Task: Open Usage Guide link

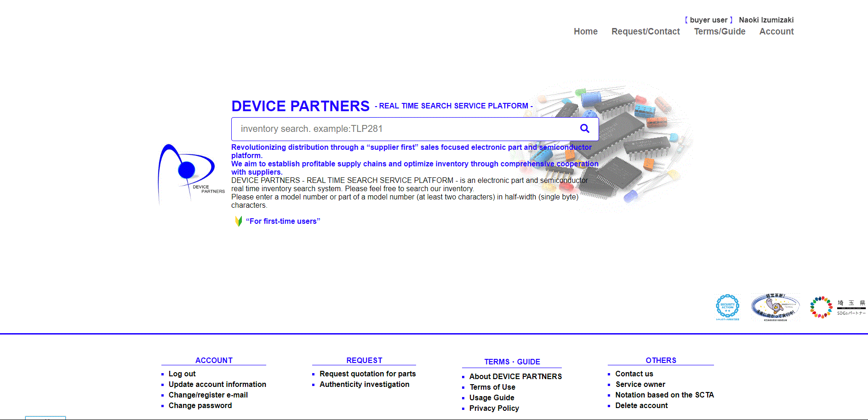Action: 492,397
